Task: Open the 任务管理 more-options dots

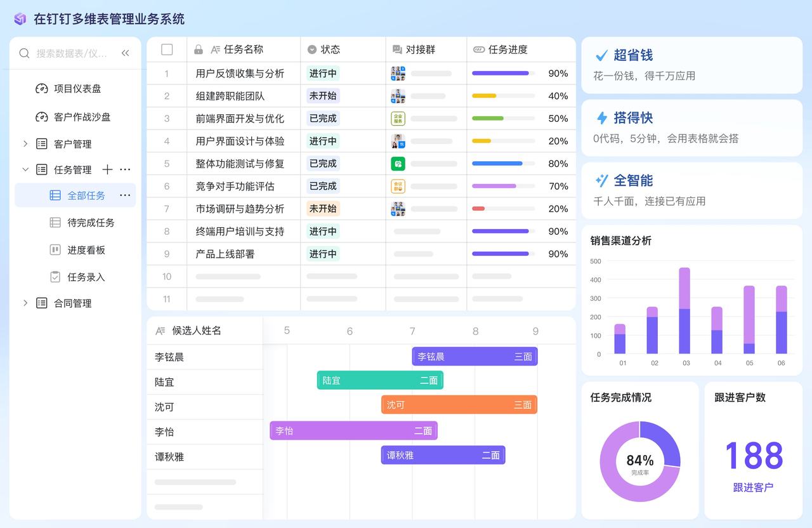Action: pyautogui.click(x=125, y=169)
